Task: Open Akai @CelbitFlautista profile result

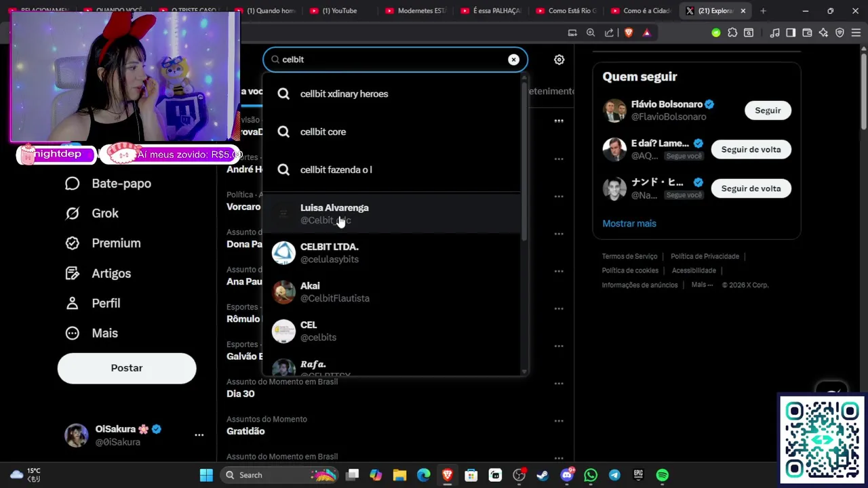Action: [392, 292]
